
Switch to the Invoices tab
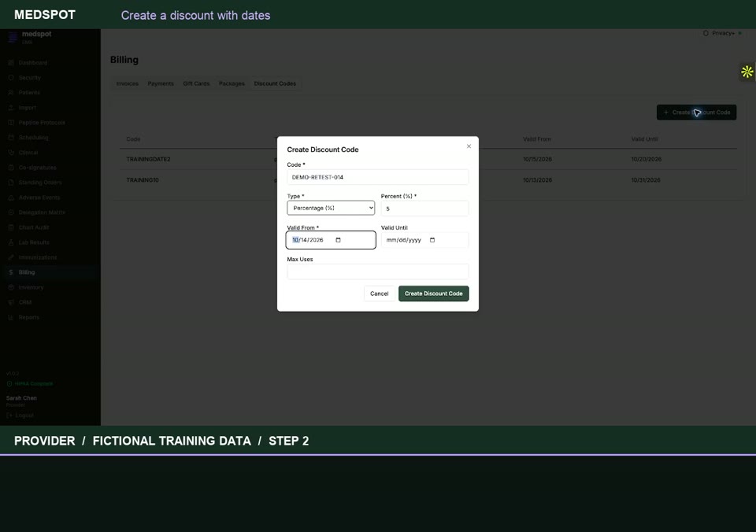pos(128,83)
